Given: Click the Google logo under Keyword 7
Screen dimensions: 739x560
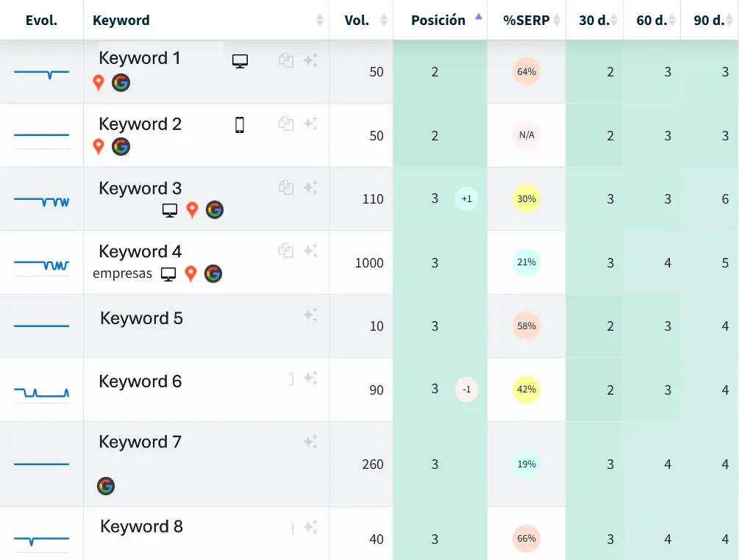Looking at the screenshot, I should 106,486.
